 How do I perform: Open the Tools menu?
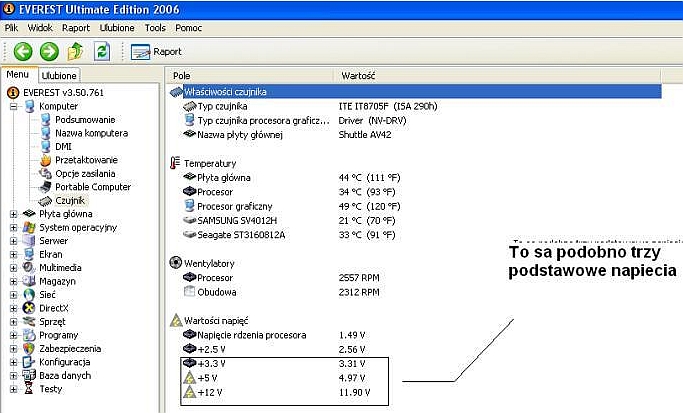tap(155, 28)
